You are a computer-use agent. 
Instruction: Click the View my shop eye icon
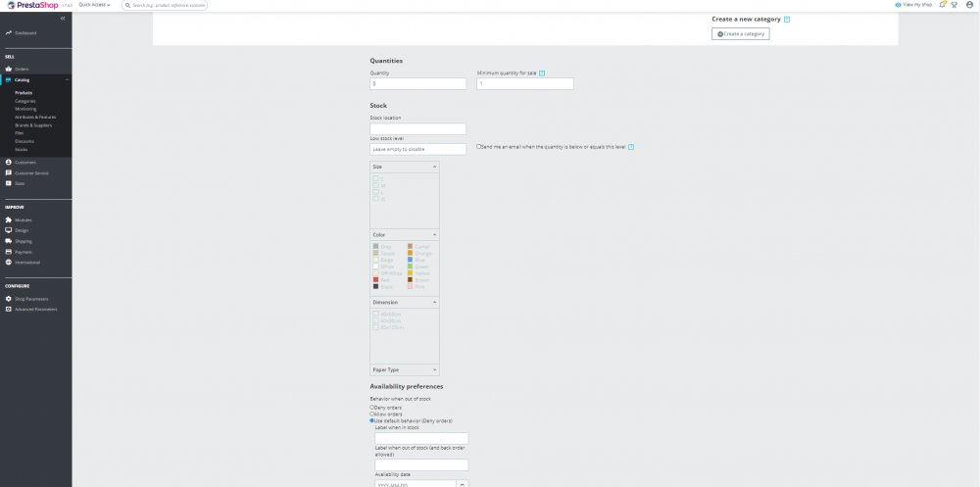[x=898, y=4]
